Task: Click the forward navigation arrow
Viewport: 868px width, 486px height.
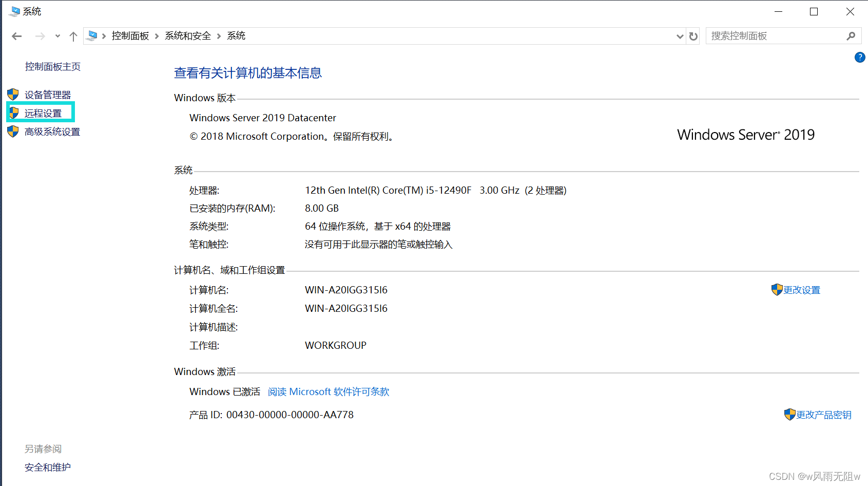Action: [x=40, y=36]
